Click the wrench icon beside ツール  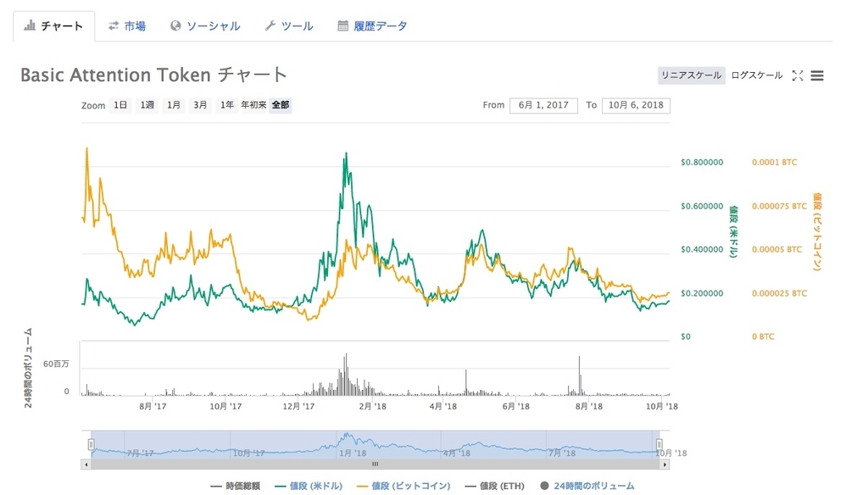270,26
